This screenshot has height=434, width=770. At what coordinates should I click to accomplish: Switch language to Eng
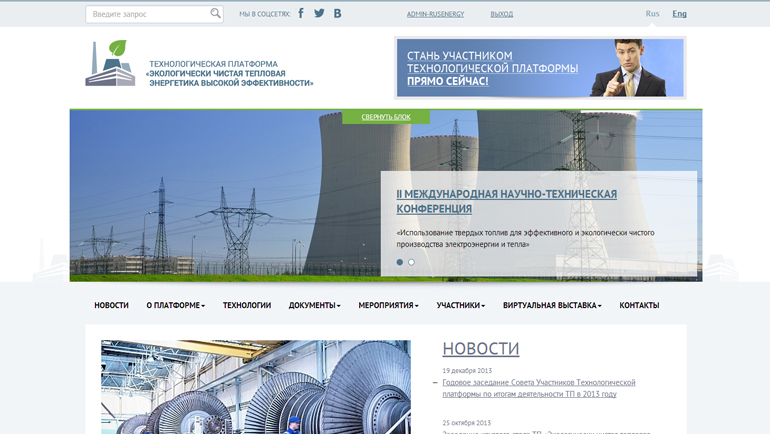click(x=679, y=14)
